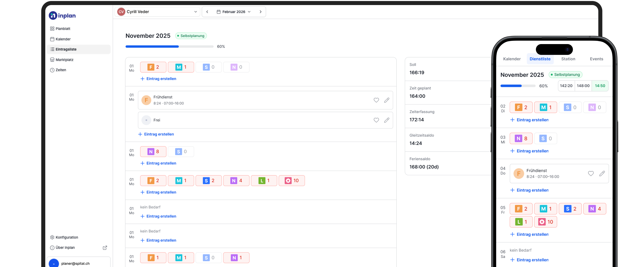Click the Soll 166:19 value
Image resolution: width=644 pixels, height=267 pixels.
point(417,73)
